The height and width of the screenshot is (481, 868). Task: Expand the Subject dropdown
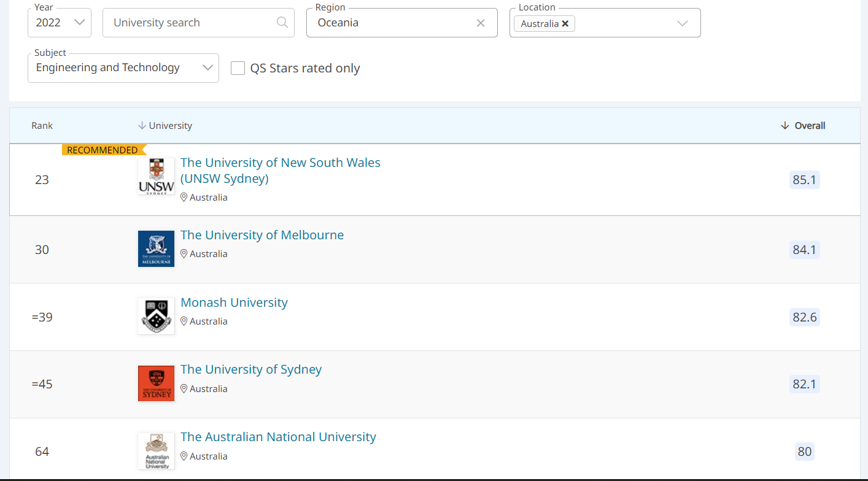pyautogui.click(x=207, y=67)
